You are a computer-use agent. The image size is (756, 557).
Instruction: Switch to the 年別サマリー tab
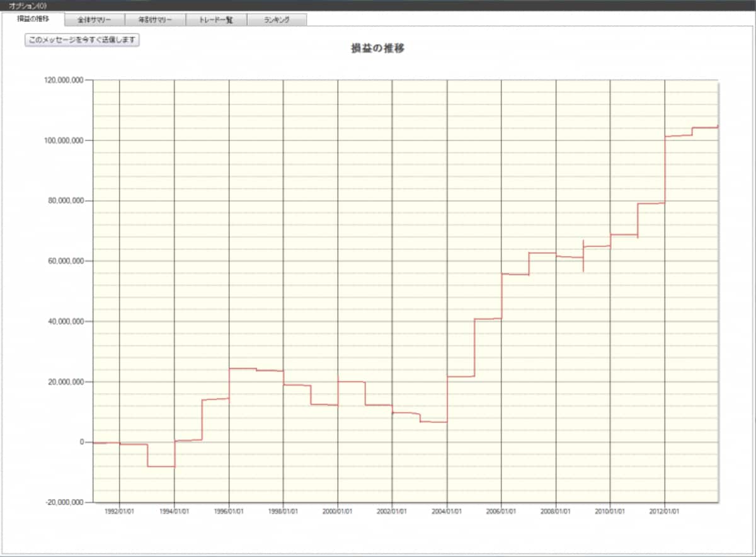click(x=156, y=20)
